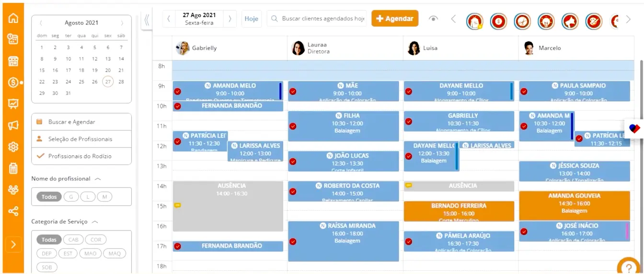Open João Lucas 12:30 Corte Infantil appointment

(x=344, y=161)
